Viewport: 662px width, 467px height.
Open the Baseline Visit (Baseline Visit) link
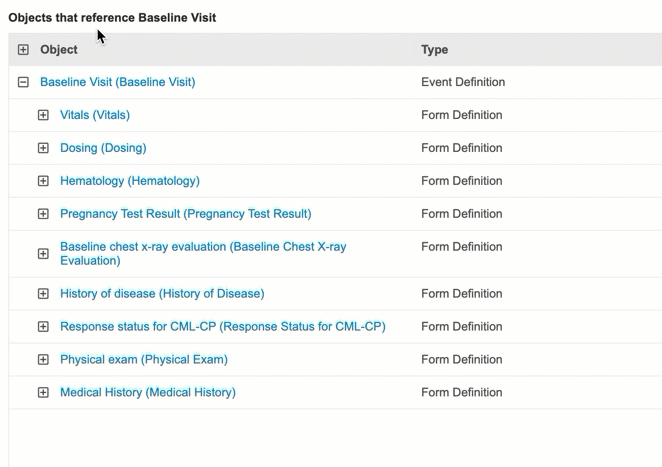pos(117,82)
